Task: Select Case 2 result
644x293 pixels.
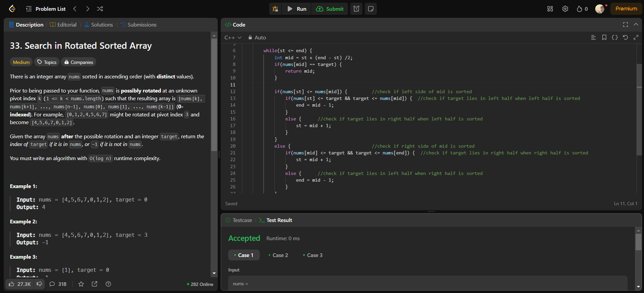Action: pos(279,255)
